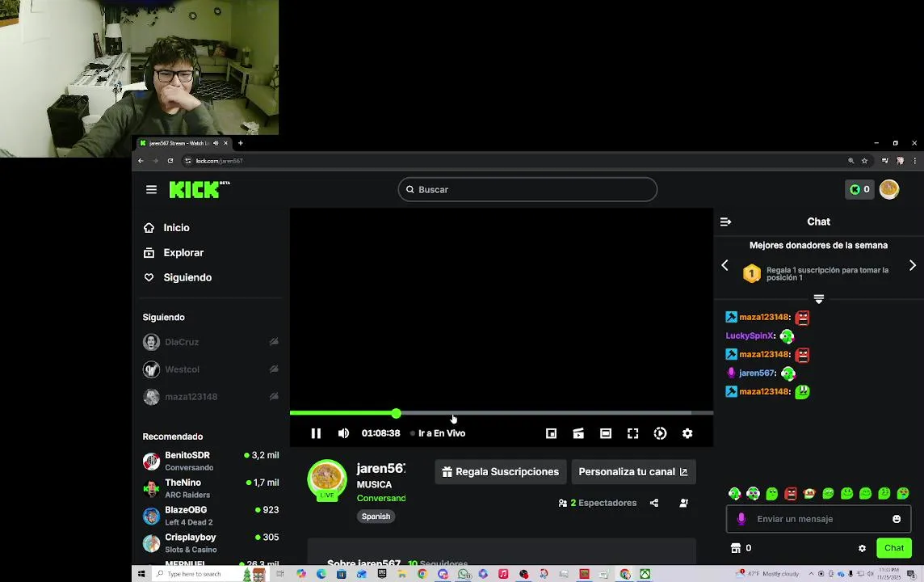Open the chat shop icon with 0
924x582 pixels.
741,548
